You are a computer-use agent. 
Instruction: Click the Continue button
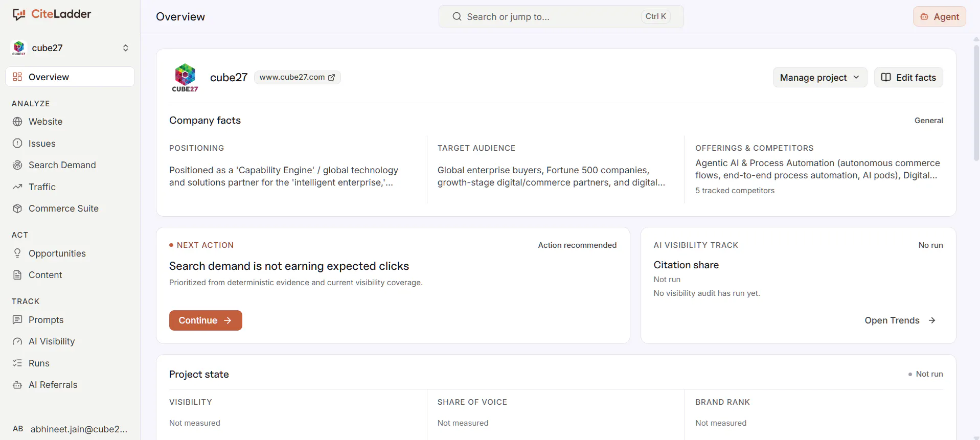click(206, 320)
